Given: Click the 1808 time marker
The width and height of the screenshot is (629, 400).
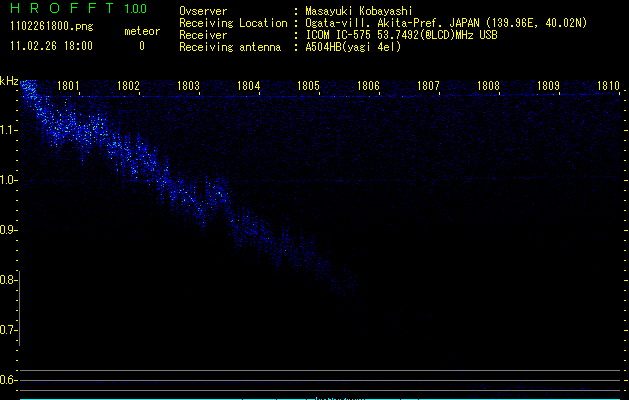Looking at the screenshot, I should pyautogui.click(x=488, y=86).
